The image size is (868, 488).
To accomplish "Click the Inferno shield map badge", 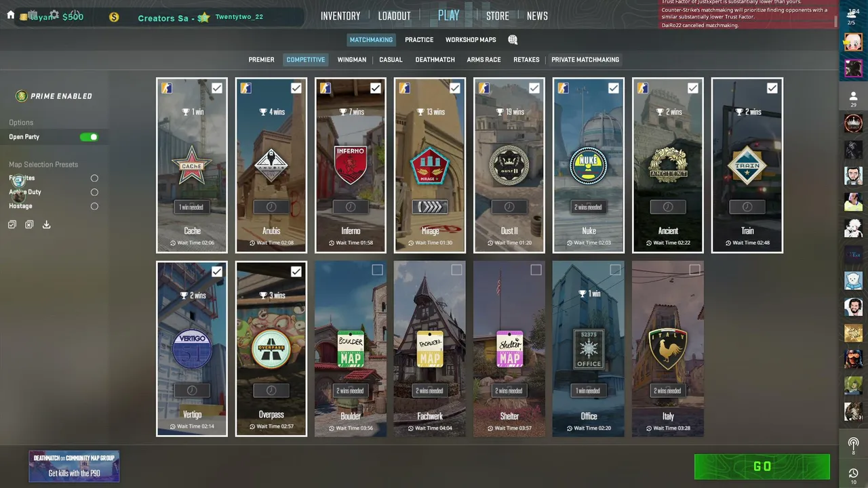I will pyautogui.click(x=351, y=165).
